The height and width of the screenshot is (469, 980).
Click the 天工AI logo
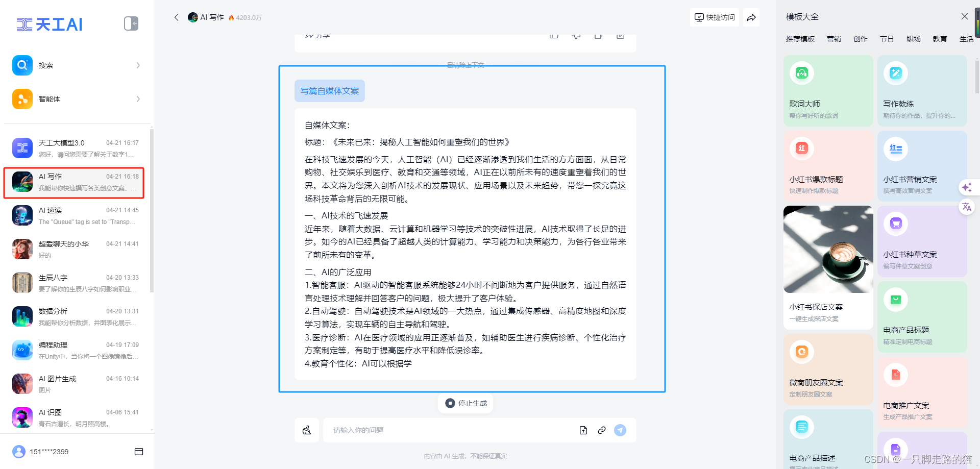pyautogui.click(x=50, y=24)
